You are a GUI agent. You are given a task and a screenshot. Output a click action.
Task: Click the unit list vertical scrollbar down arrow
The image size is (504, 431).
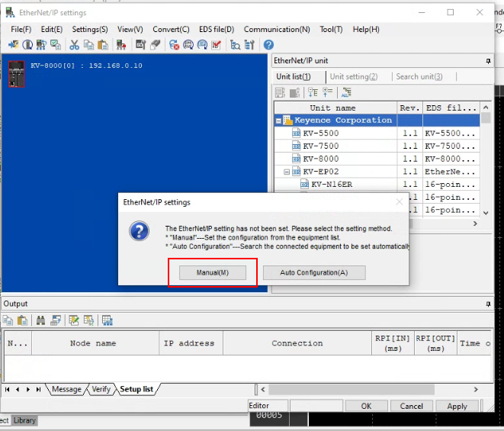pos(486,213)
